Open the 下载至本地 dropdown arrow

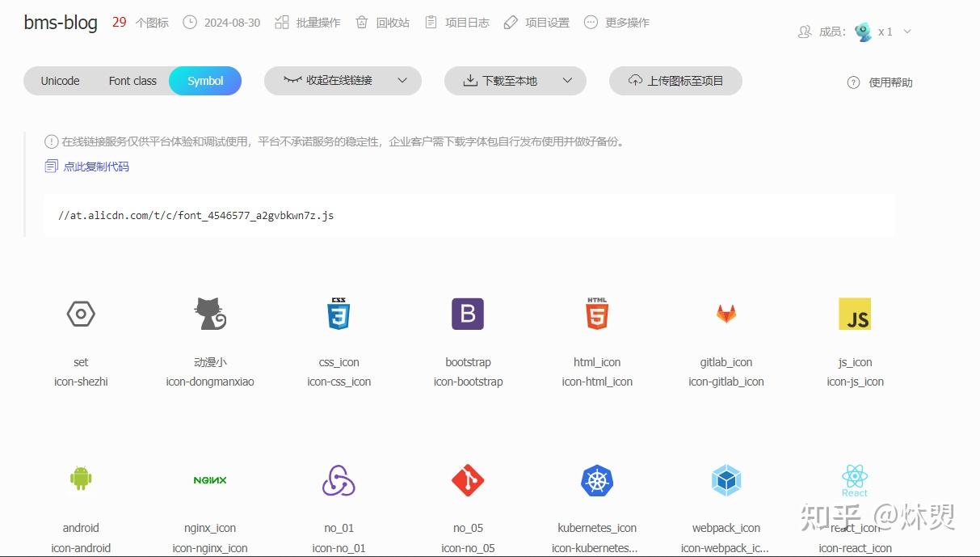567,81
